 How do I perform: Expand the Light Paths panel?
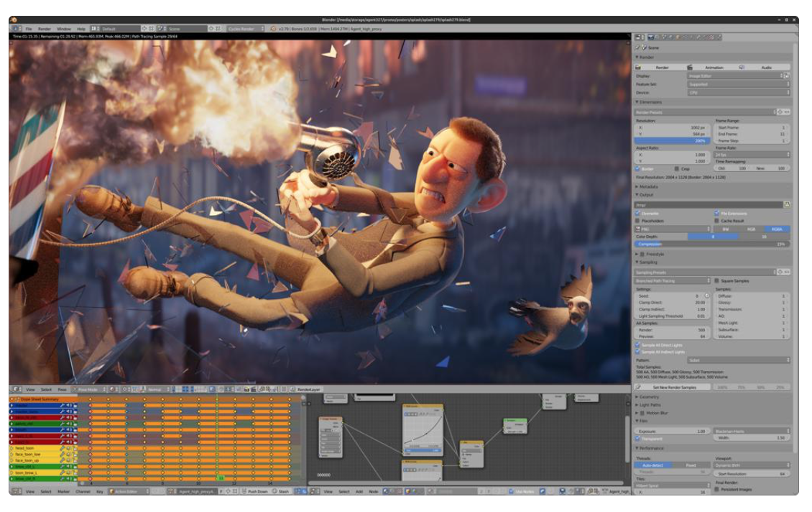click(x=713, y=406)
